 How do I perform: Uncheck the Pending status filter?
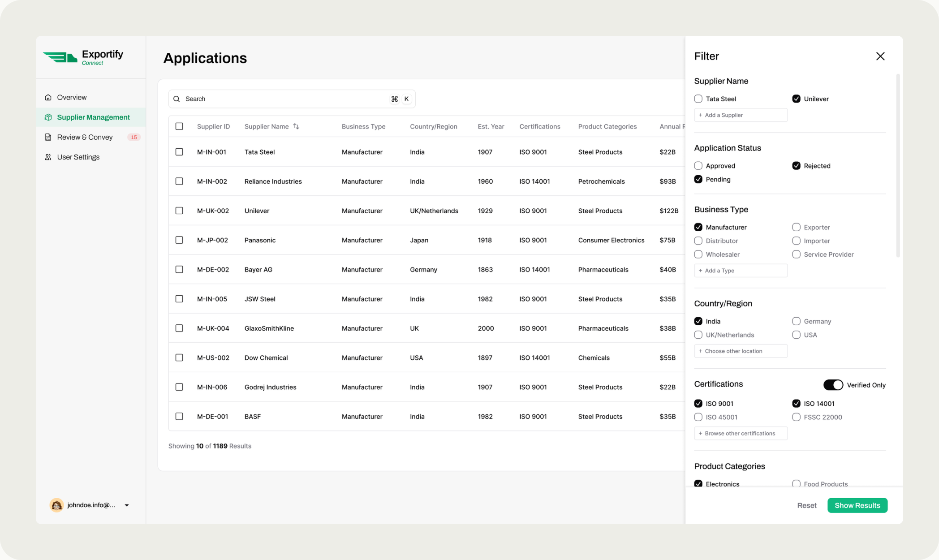click(x=698, y=179)
